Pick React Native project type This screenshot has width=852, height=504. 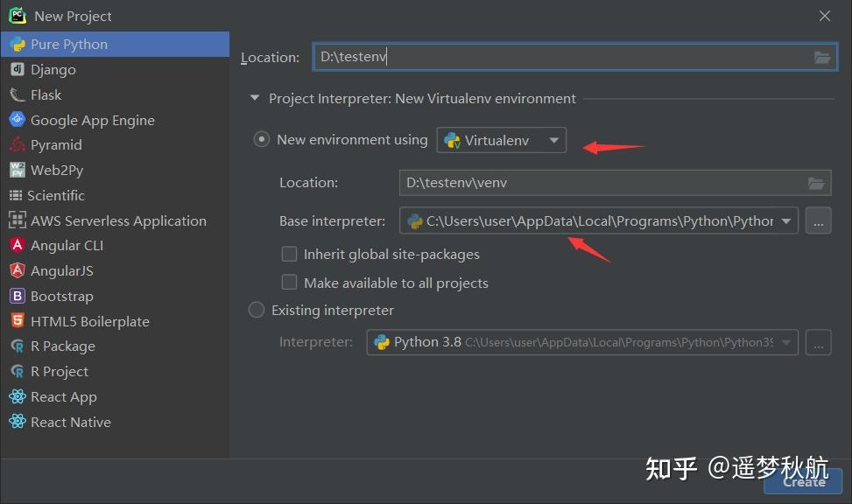coord(115,422)
